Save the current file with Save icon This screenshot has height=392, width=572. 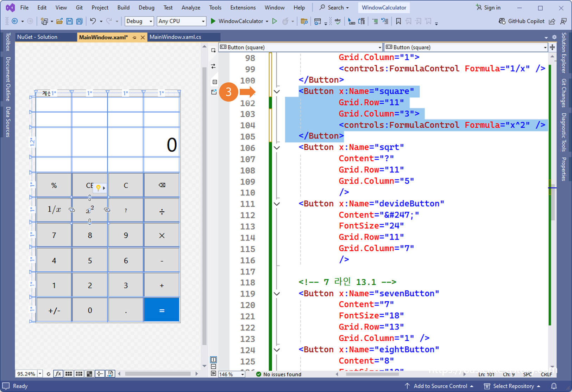click(69, 21)
